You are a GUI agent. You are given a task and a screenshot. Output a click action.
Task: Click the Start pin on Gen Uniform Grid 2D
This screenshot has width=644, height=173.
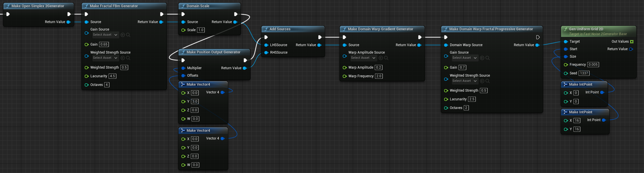566,49
